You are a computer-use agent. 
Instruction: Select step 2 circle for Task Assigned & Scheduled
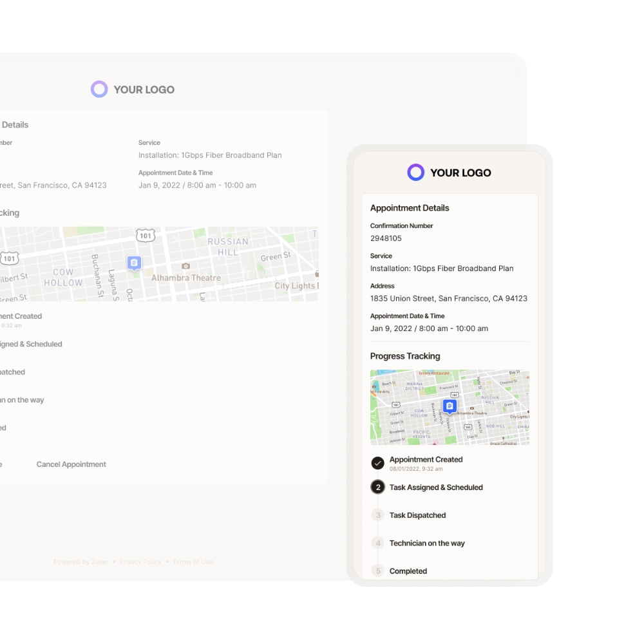377,487
